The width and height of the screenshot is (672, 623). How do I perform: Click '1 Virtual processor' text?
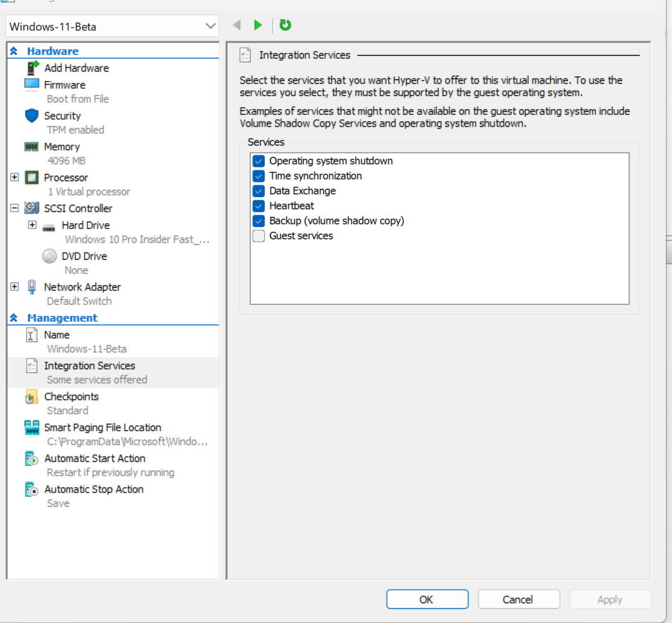point(89,191)
